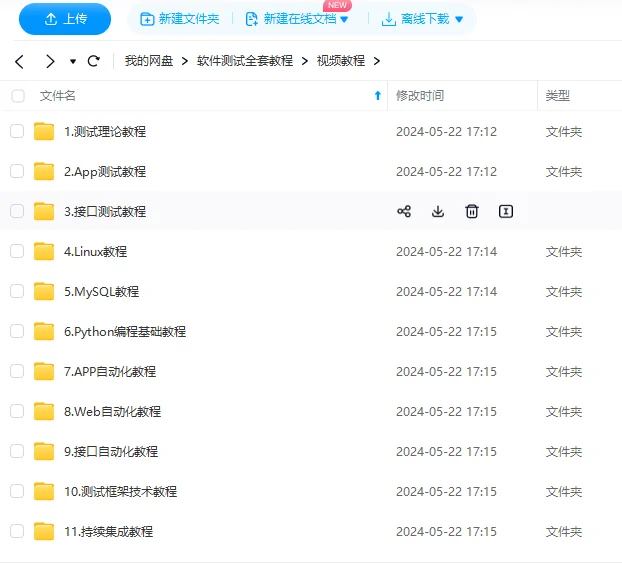Sort by 类型 column header

[x=558, y=96]
